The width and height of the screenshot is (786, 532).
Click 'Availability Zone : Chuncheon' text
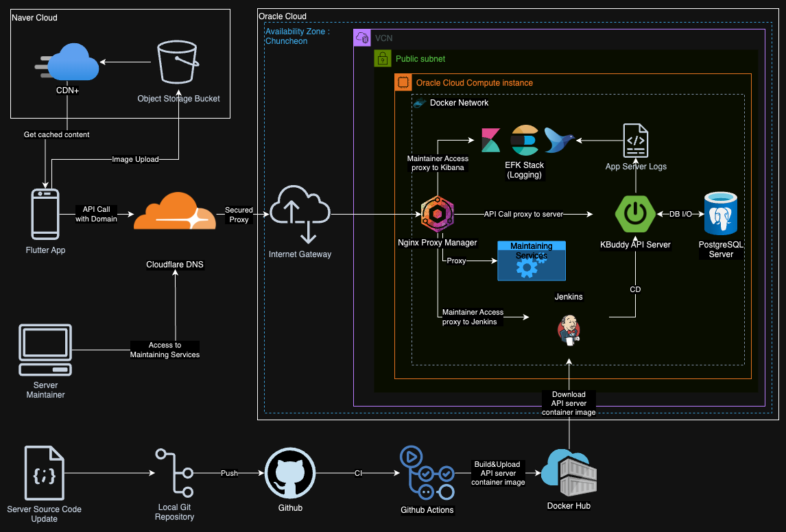[x=297, y=36]
